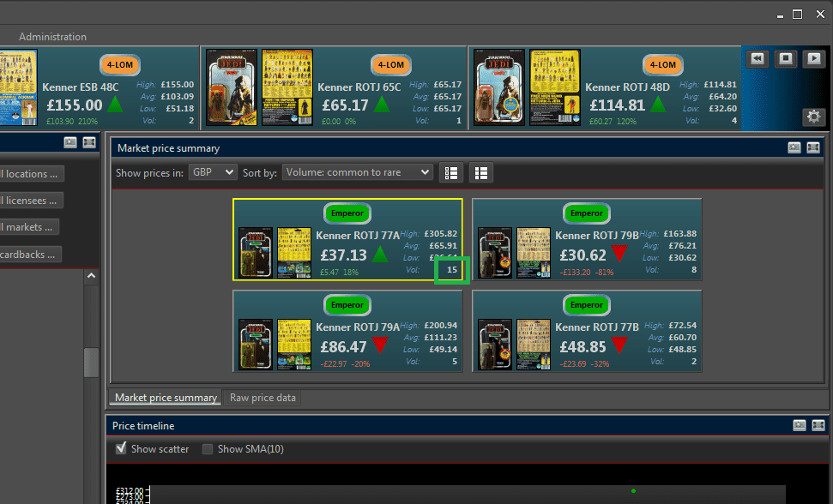Stop the price ticker with the stop button
The width and height of the screenshot is (833, 504).
[x=785, y=58]
